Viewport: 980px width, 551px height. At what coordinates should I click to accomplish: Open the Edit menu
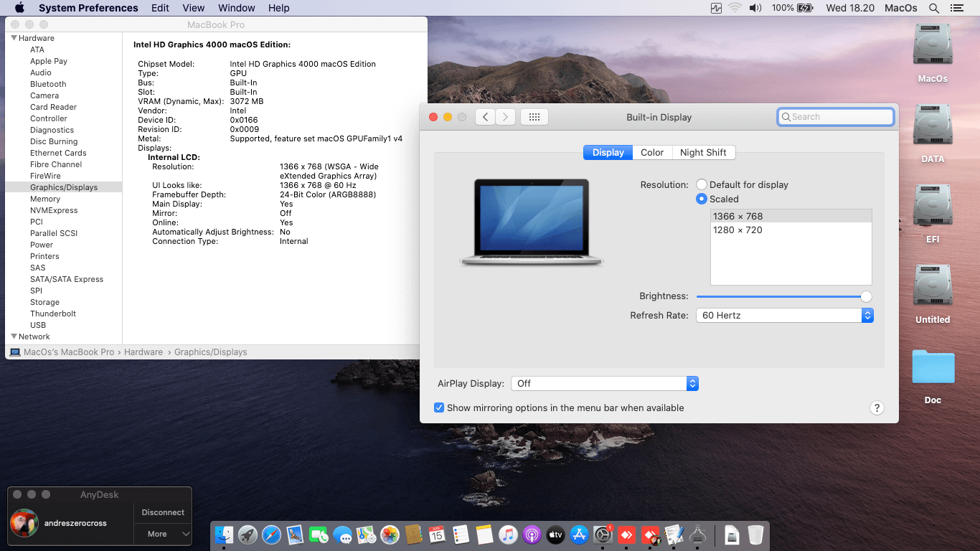click(x=160, y=8)
